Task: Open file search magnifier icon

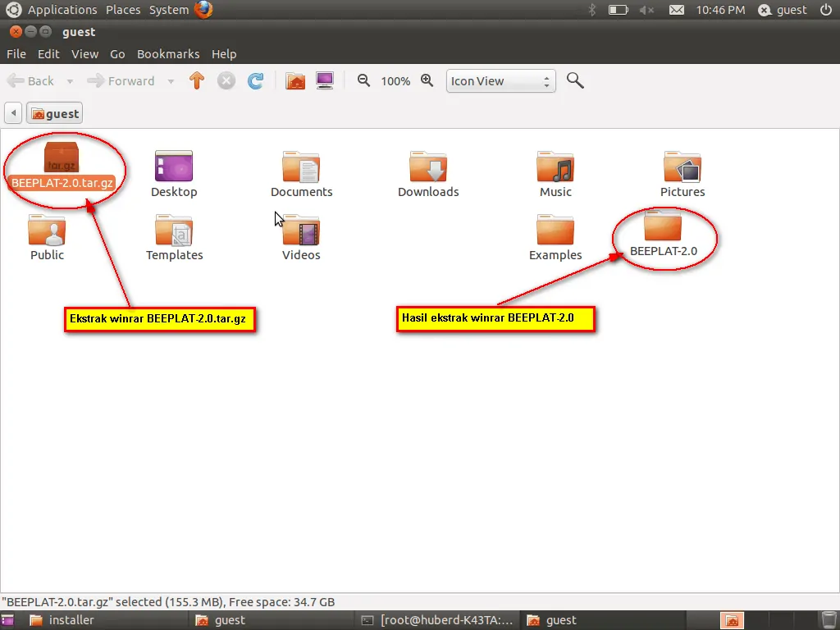Action: [x=575, y=80]
